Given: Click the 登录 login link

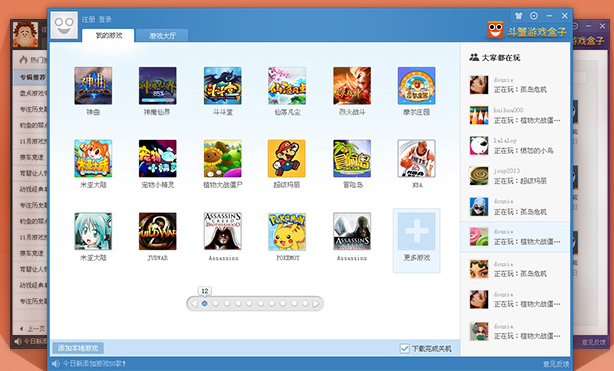Looking at the screenshot, I should coord(105,19).
